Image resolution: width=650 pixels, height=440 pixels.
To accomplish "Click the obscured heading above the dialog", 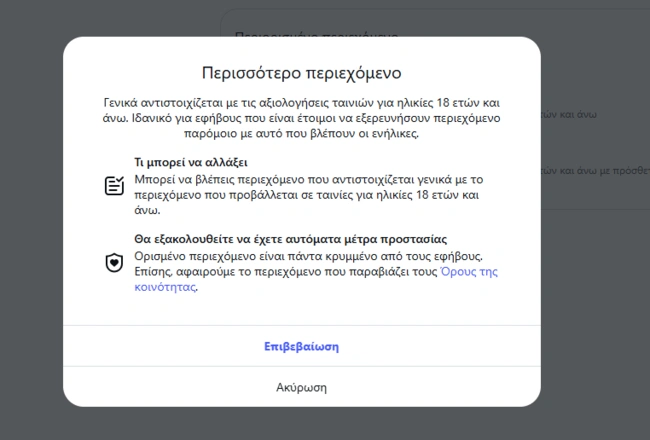I will 316,33.
